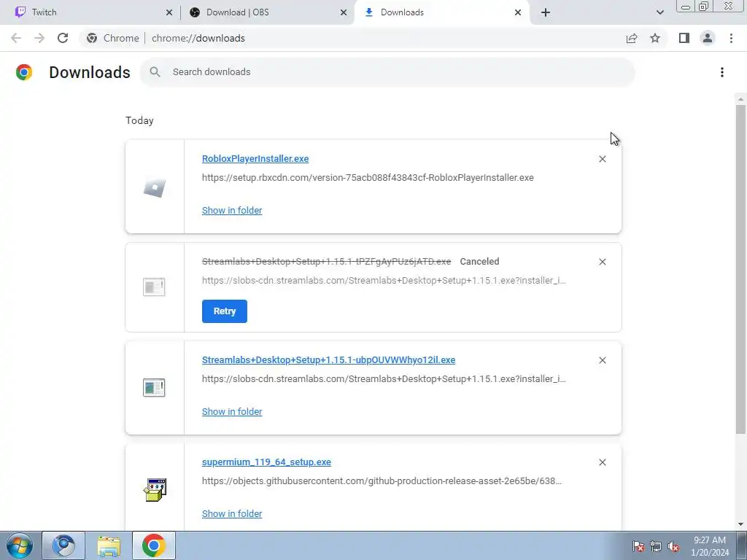
Task: Open supermium_119_64_setup.exe link
Action: coord(266,462)
